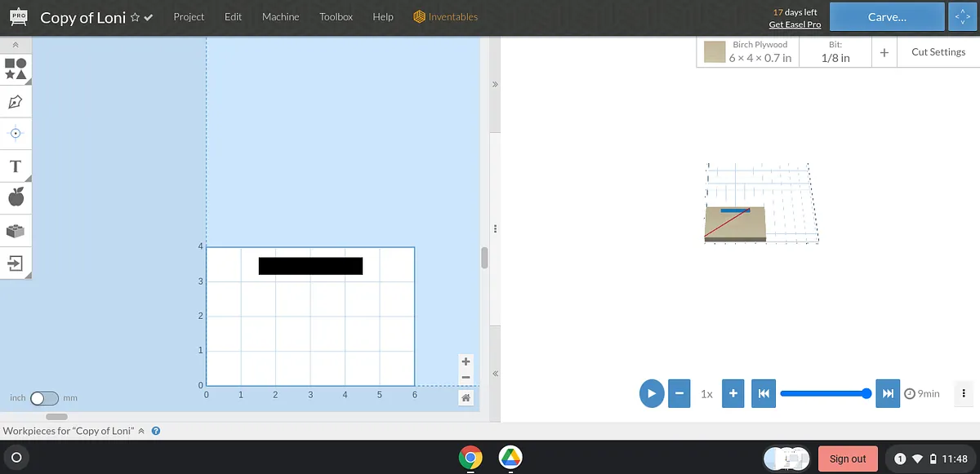980x474 pixels.
Task: Toggle units between inch and mm
Action: click(44, 398)
